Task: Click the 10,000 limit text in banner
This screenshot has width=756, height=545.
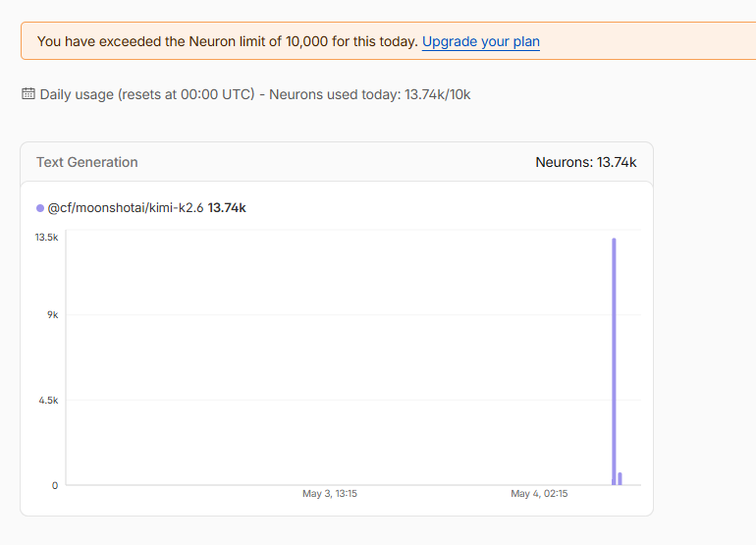Action: [x=306, y=41]
